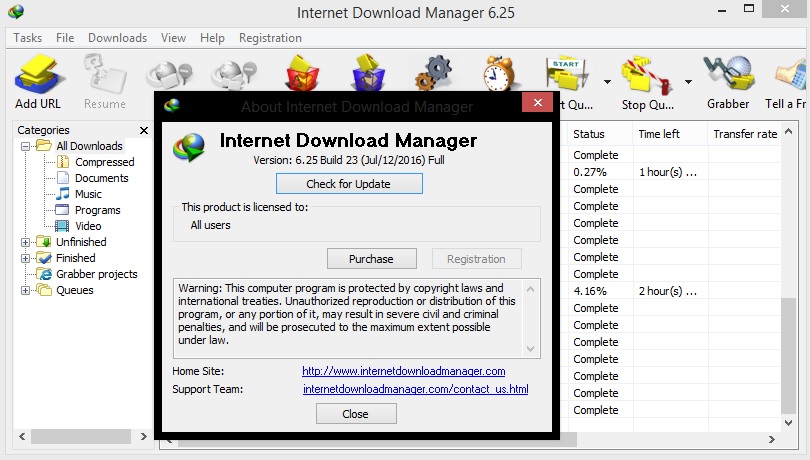Click the Add URL toolbar icon

[38, 76]
